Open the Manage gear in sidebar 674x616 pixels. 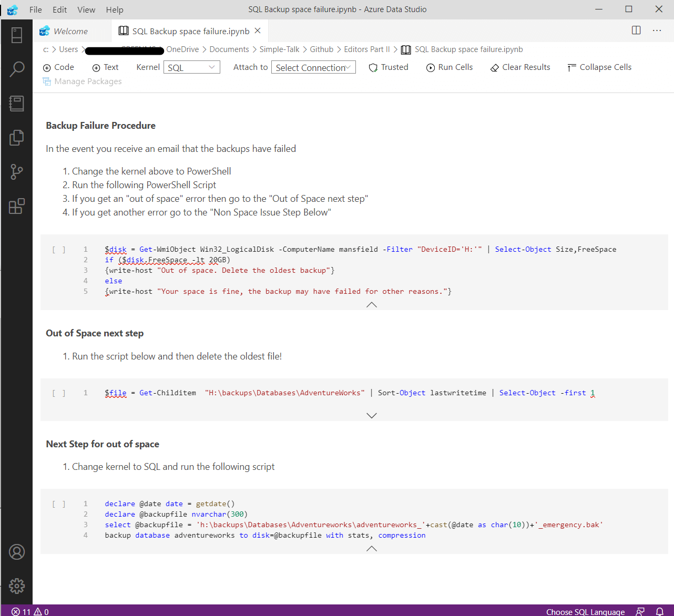[x=17, y=586]
